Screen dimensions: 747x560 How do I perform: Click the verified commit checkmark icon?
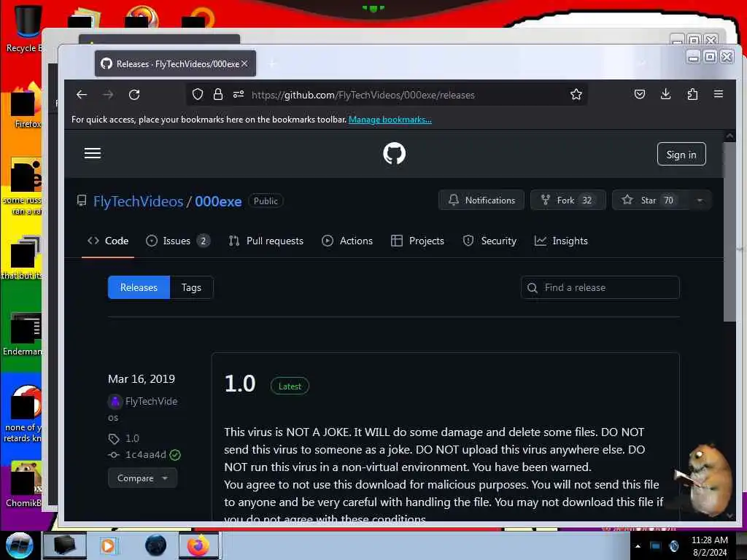175,455
